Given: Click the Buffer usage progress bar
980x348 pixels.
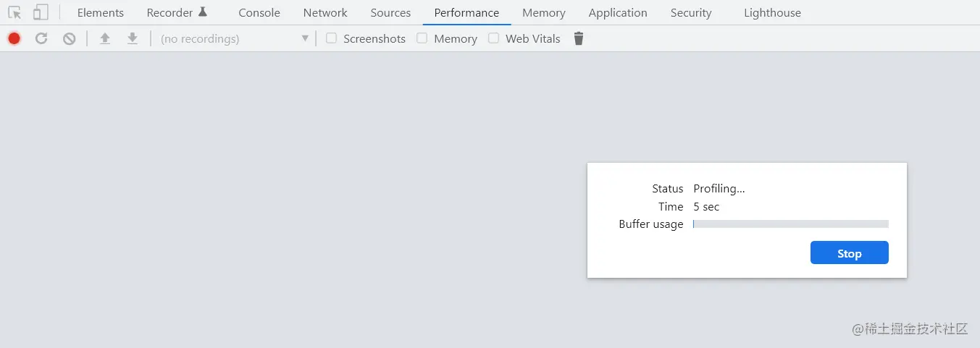Looking at the screenshot, I should [790, 224].
